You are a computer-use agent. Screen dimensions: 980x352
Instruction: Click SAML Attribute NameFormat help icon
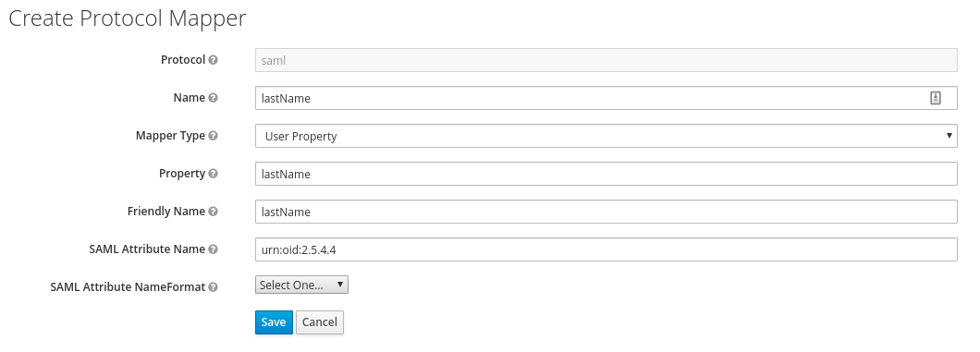[x=214, y=287]
